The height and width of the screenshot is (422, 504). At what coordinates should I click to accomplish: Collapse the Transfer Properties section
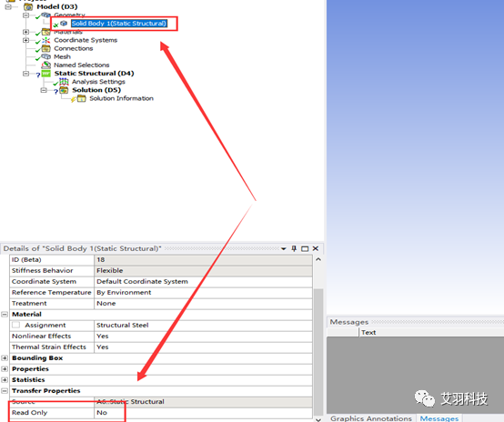point(5,391)
